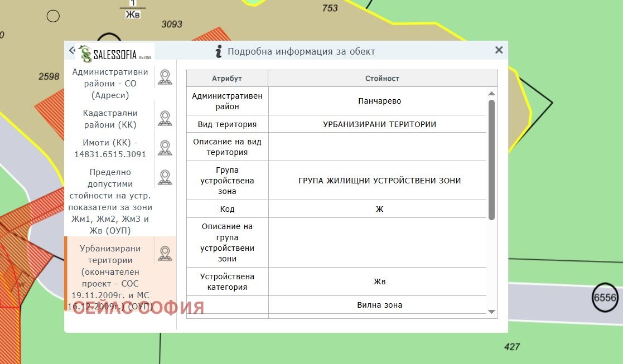The image size is (623, 364).
Task: Select the Имоти (КК) - 14831.6515.3091 entry
Action: pyautogui.click(x=110, y=148)
